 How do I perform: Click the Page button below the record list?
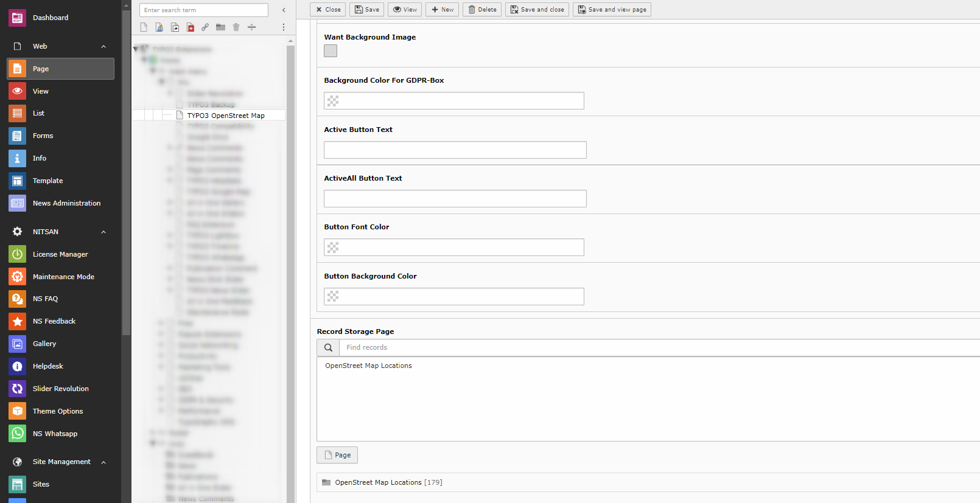[337, 455]
